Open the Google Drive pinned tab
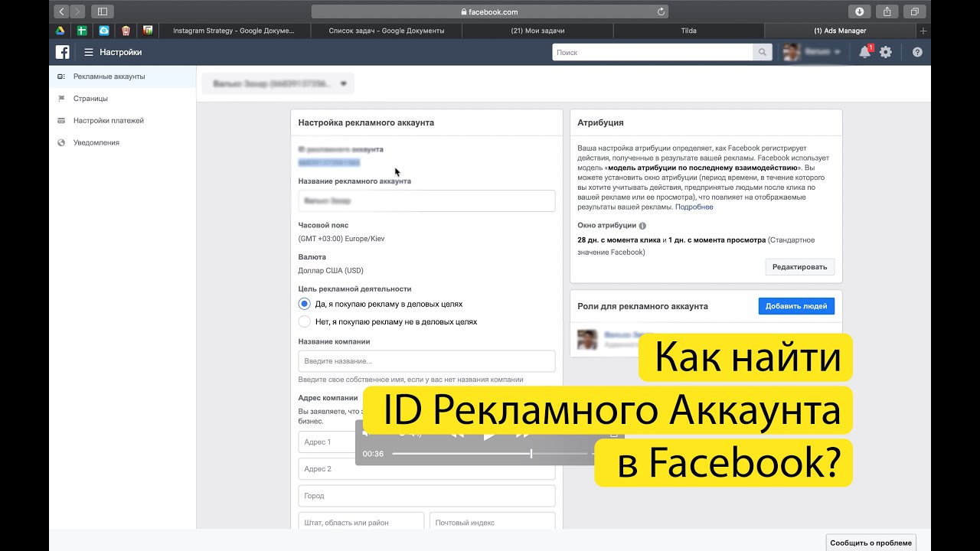The image size is (980, 551). [x=60, y=31]
